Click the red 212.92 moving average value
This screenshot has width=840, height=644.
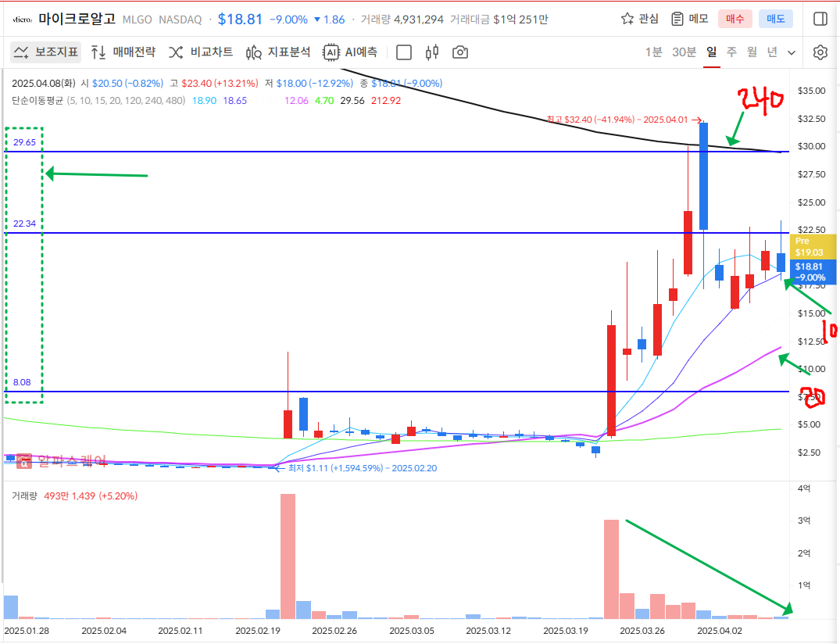point(386,101)
